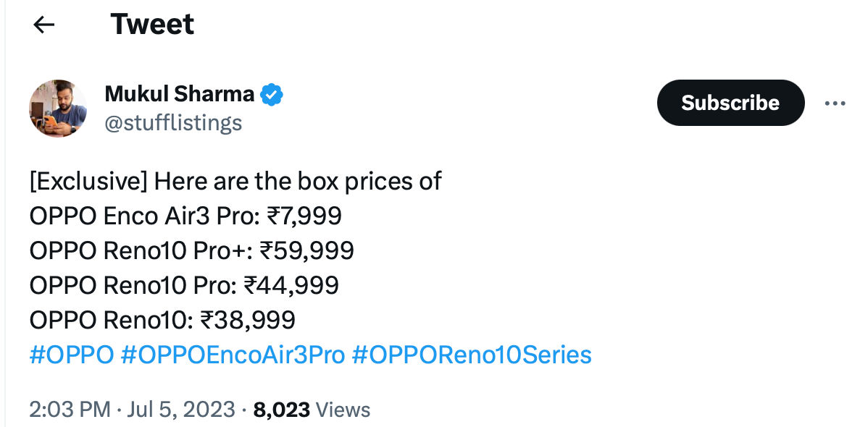This screenshot has height=427, width=868.
Task: Click the 2:03 PM timestamp
Action: click(70, 410)
